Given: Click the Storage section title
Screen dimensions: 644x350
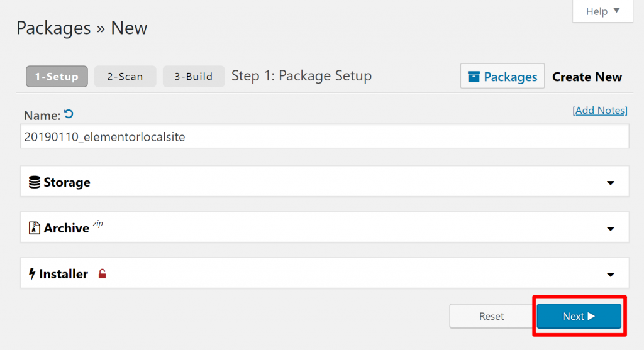Looking at the screenshot, I should coord(67,182).
